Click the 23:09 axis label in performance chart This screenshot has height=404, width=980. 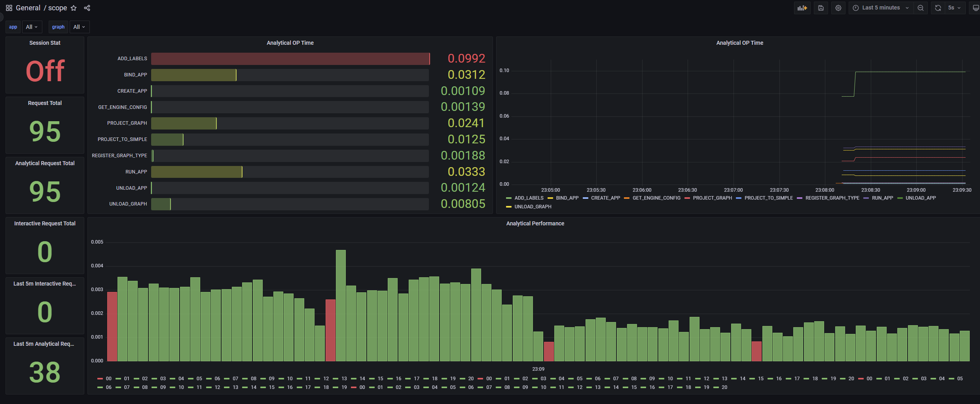click(538, 369)
